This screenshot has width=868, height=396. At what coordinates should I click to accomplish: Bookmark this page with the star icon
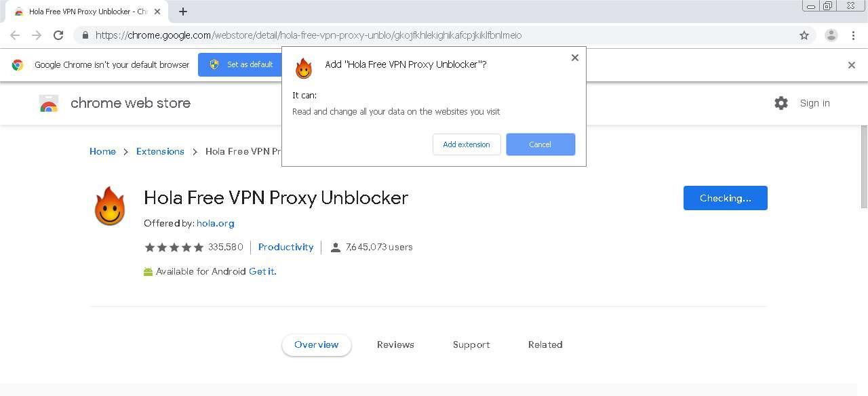804,35
